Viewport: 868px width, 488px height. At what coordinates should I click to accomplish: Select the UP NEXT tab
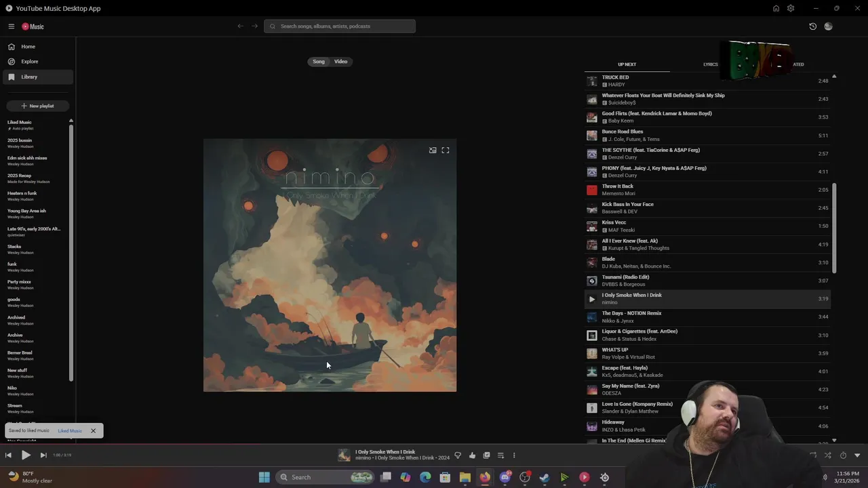(627, 64)
